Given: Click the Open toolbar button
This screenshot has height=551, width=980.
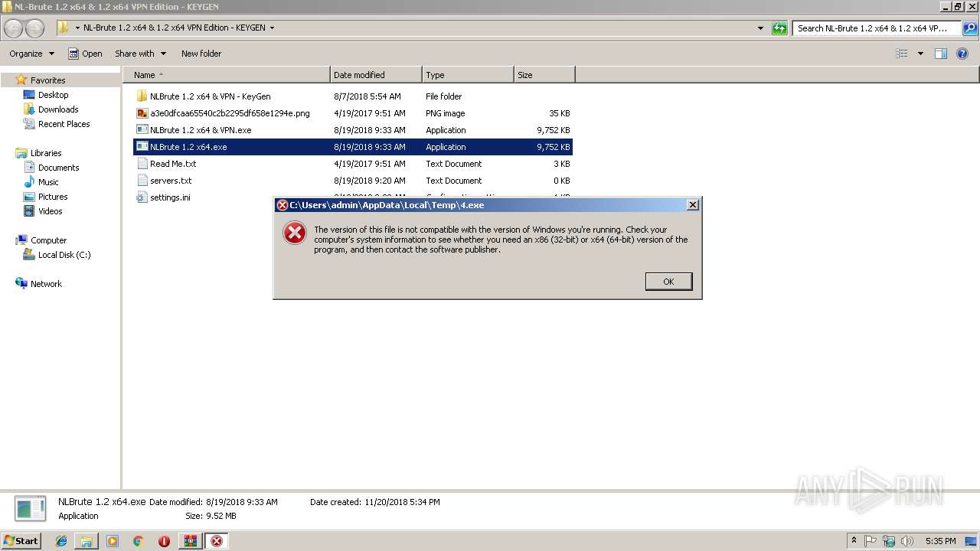Looking at the screenshot, I should [85, 54].
